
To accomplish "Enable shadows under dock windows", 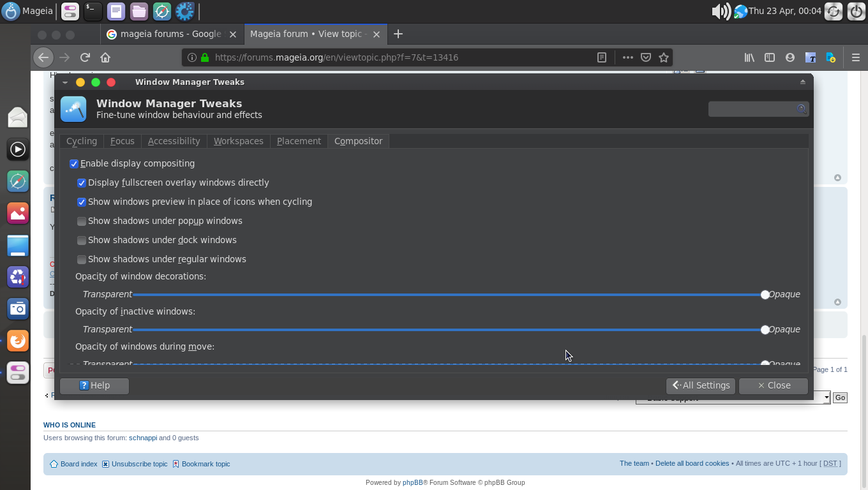I will (x=82, y=241).
